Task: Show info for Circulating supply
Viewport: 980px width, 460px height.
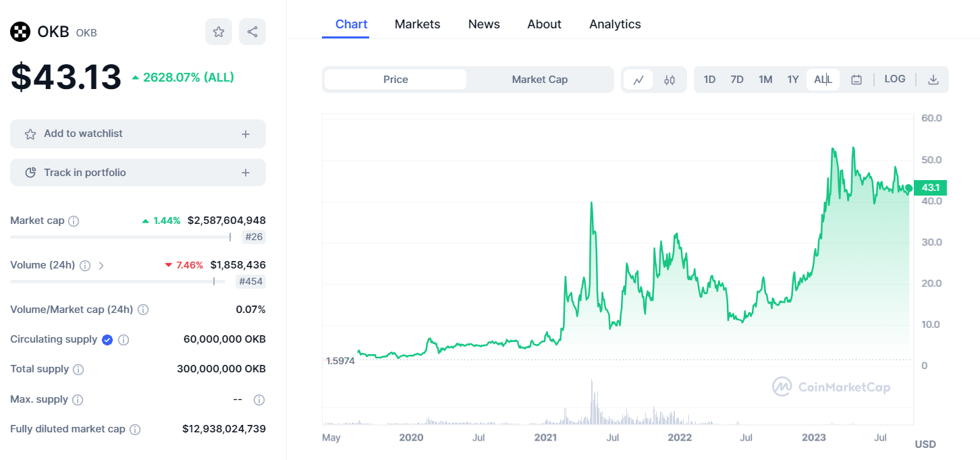Action: (124, 340)
